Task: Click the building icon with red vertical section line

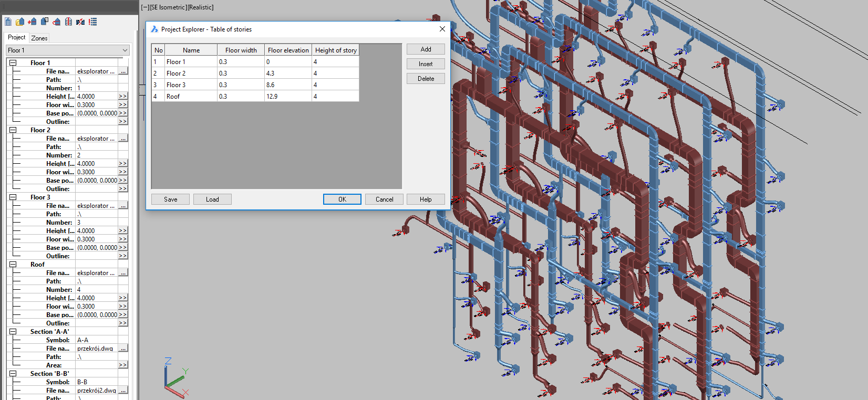Action: pos(68,22)
